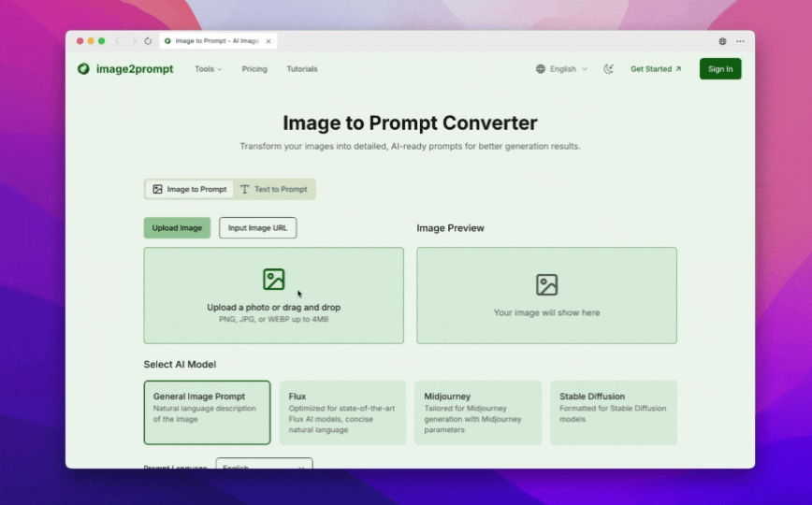The image size is (812, 505).
Task: Click the image2prompt logo icon
Action: click(83, 69)
